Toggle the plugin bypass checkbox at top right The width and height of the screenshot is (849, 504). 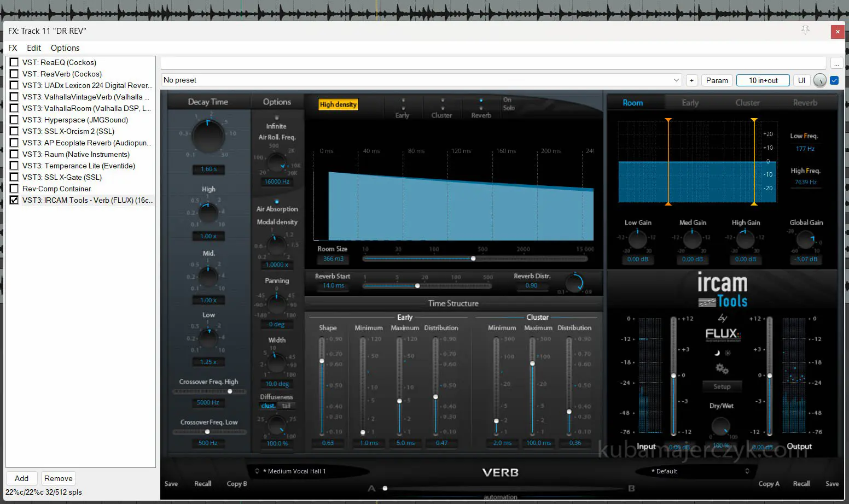pyautogui.click(x=834, y=80)
